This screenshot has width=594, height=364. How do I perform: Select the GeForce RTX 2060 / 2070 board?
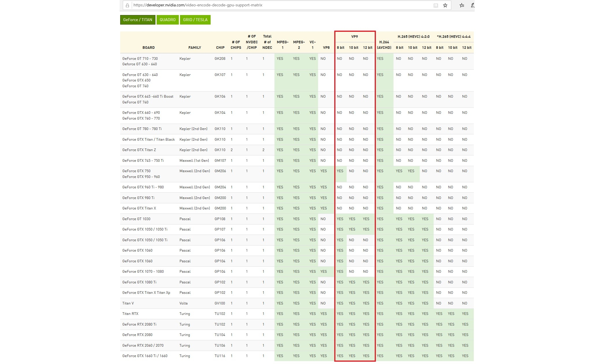click(x=143, y=346)
